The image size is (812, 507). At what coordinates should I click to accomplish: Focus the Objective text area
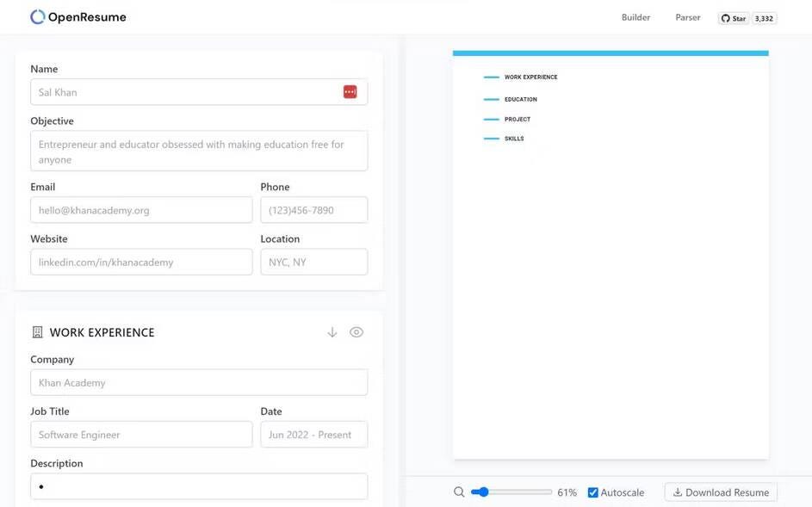tap(199, 151)
